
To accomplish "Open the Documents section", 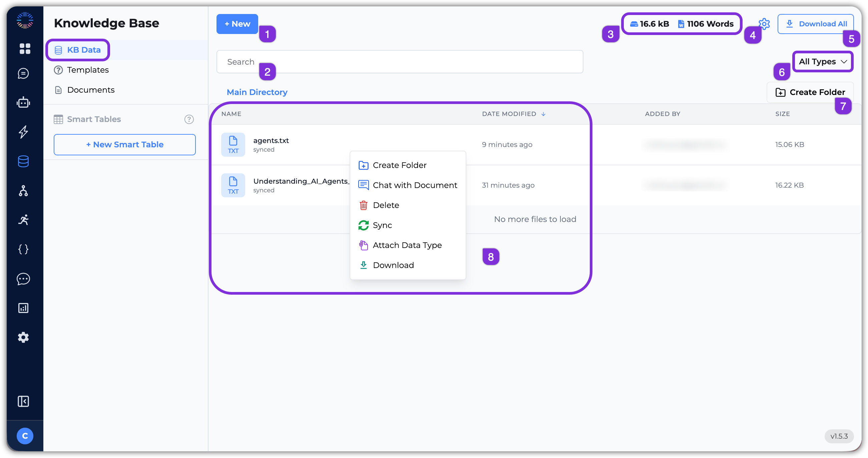I will 91,90.
